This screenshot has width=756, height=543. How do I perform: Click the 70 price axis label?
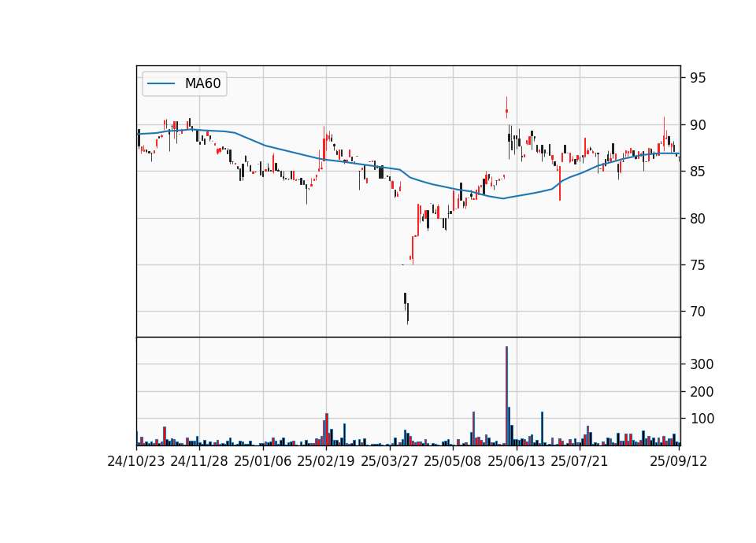tap(698, 312)
